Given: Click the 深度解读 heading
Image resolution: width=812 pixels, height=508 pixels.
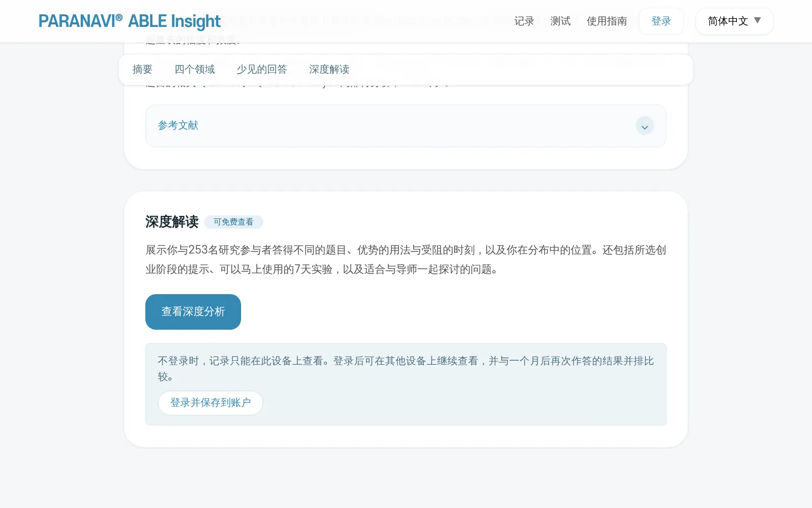Looking at the screenshot, I should [172, 222].
